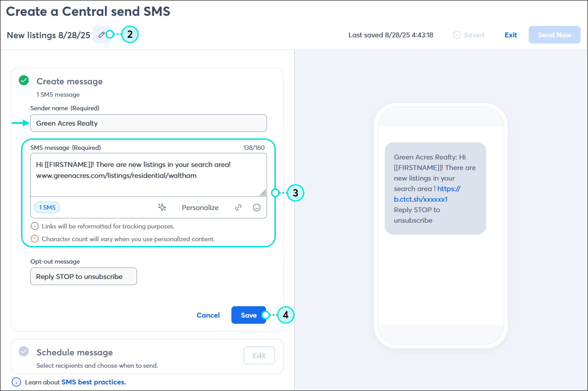
Task: Click the 1 SMS count badge
Action: coord(47,207)
